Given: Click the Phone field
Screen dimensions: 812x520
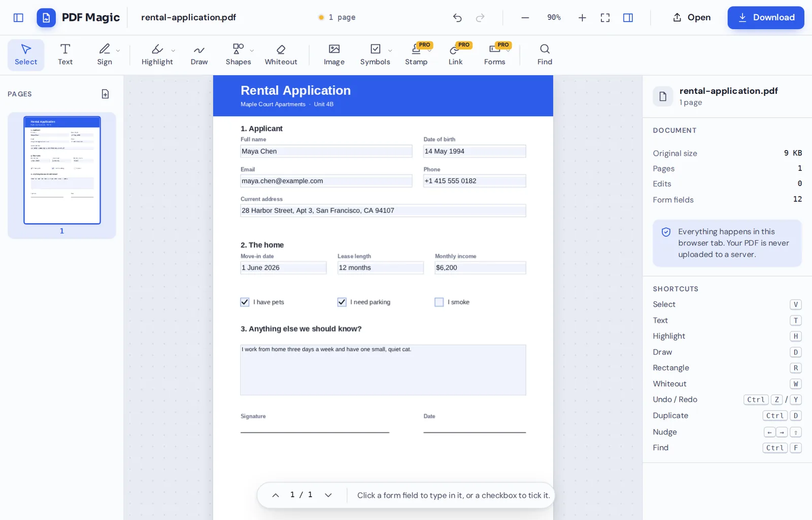Looking at the screenshot, I should [475, 181].
